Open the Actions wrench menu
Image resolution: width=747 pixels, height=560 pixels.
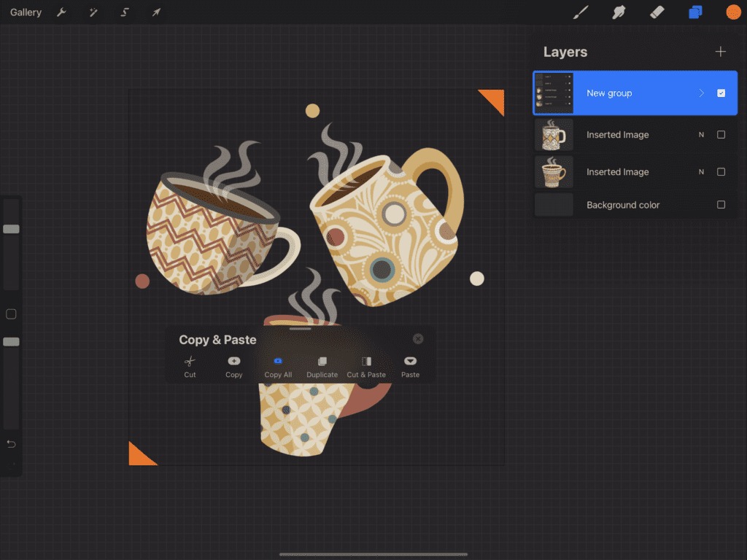(x=61, y=12)
